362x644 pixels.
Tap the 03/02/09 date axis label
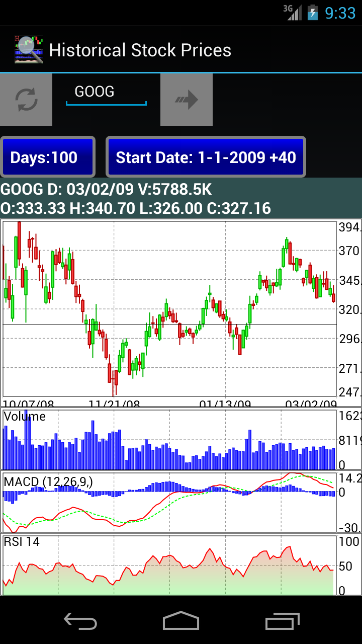(311, 404)
